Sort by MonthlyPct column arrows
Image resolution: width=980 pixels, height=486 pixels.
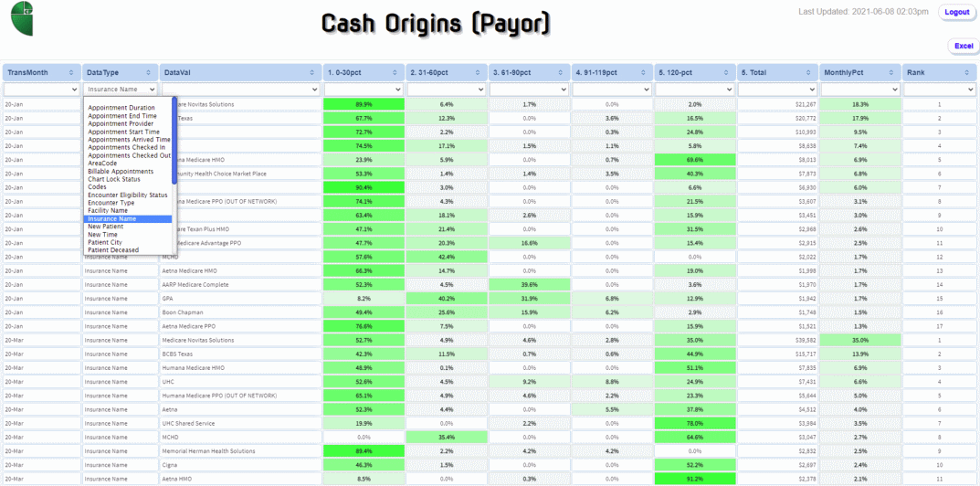coord(892,73)
